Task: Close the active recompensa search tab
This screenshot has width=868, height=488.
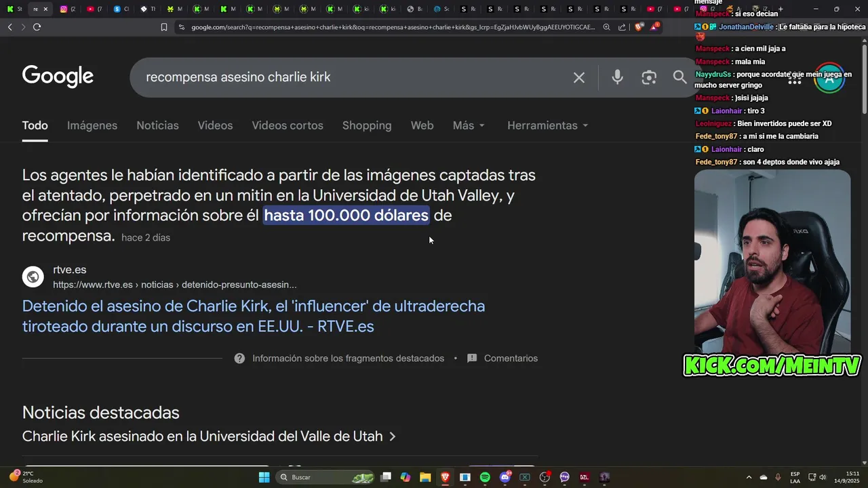Action: [x=45, y=9]
